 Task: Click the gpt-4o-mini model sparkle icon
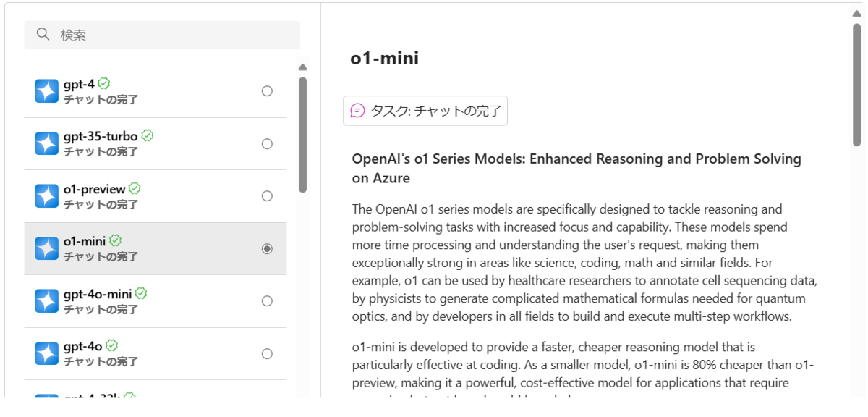46,301
